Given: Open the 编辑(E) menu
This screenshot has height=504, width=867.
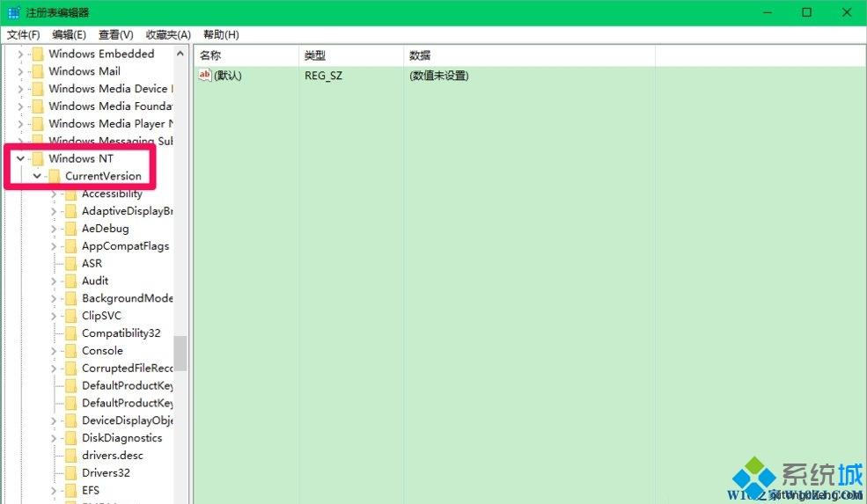Looking at the screenshot, I should click(70, 35).
